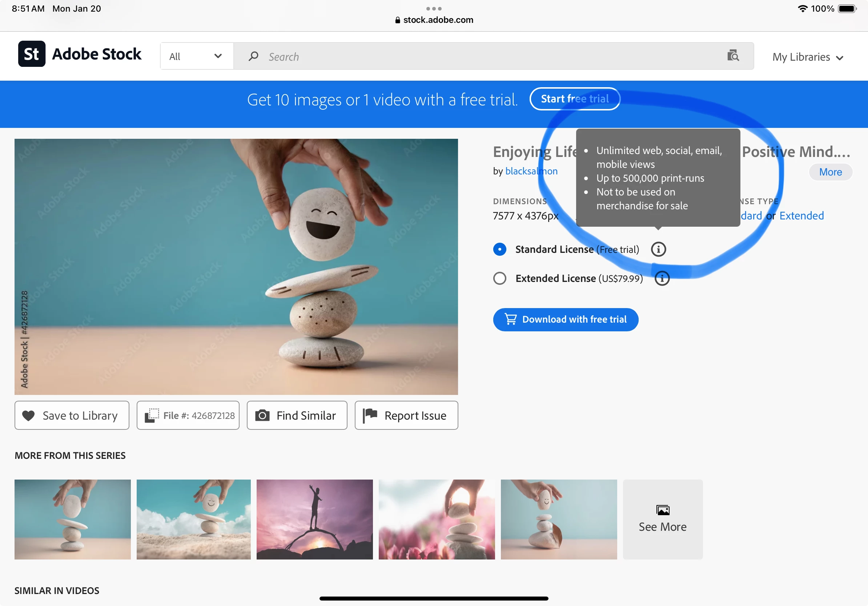This screenshot has width=868, height=606.
Task: Click Download with free trial button
Action: [566, 320]
